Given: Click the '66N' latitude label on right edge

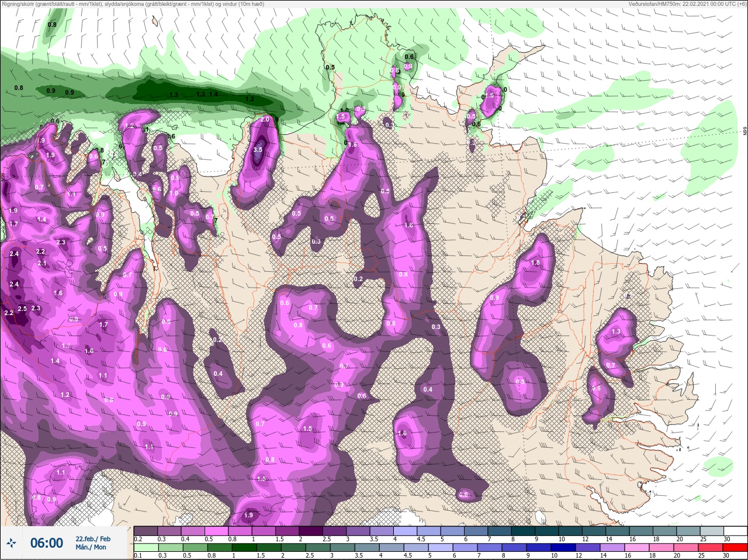Looking at the screenshot, I should click(744, 132).
